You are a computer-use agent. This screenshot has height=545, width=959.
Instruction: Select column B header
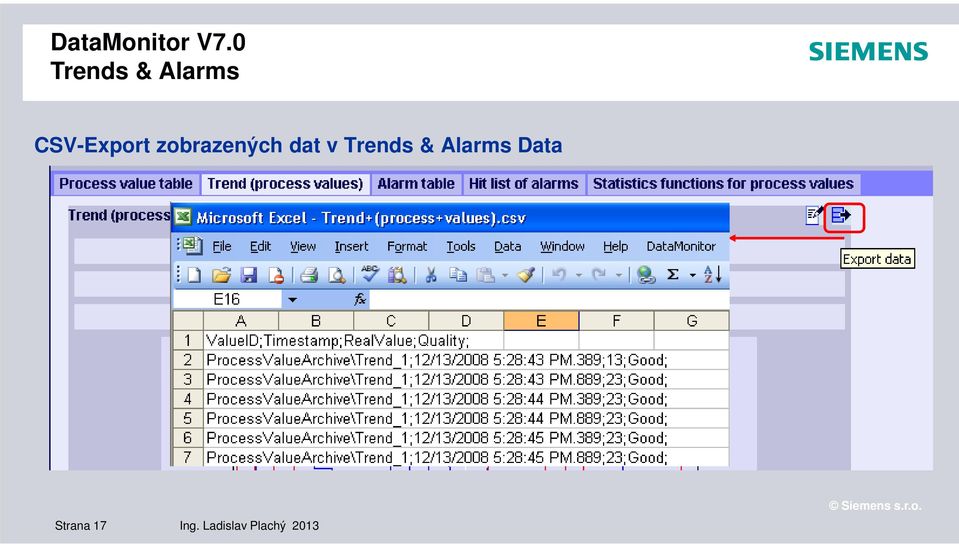pyautogui.click(x=316, y=321)
